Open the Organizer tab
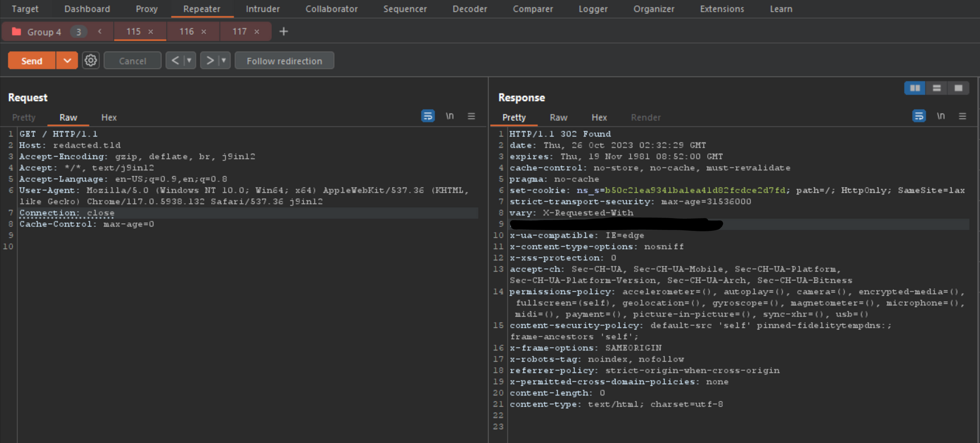This screenshot has height=443, width=980. click(x=654, y=9)
